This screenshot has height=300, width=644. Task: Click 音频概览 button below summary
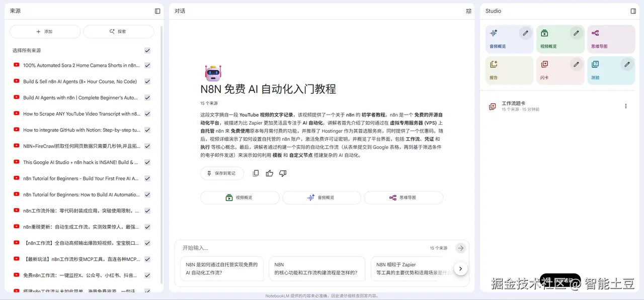coord(321,197)
